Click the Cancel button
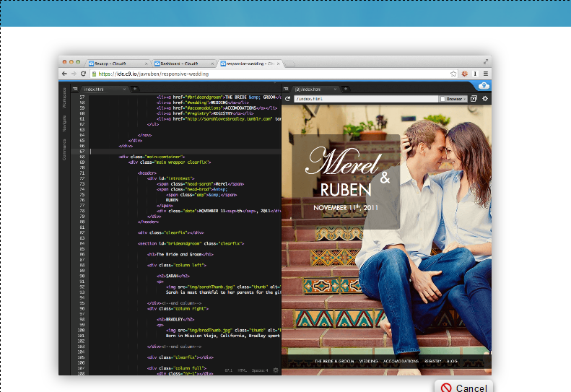Screen dimensions: 571x392 [463, 387]
